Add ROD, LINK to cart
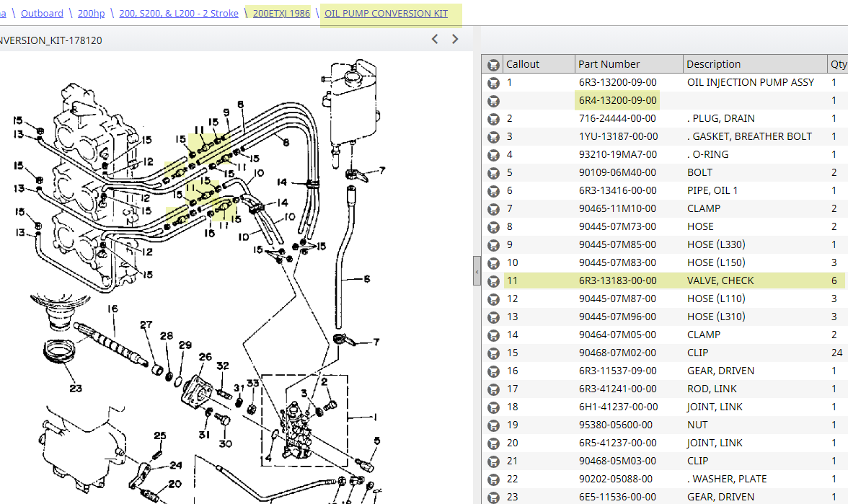This screenshot has height=504, width=848. (x=493, y=389)
